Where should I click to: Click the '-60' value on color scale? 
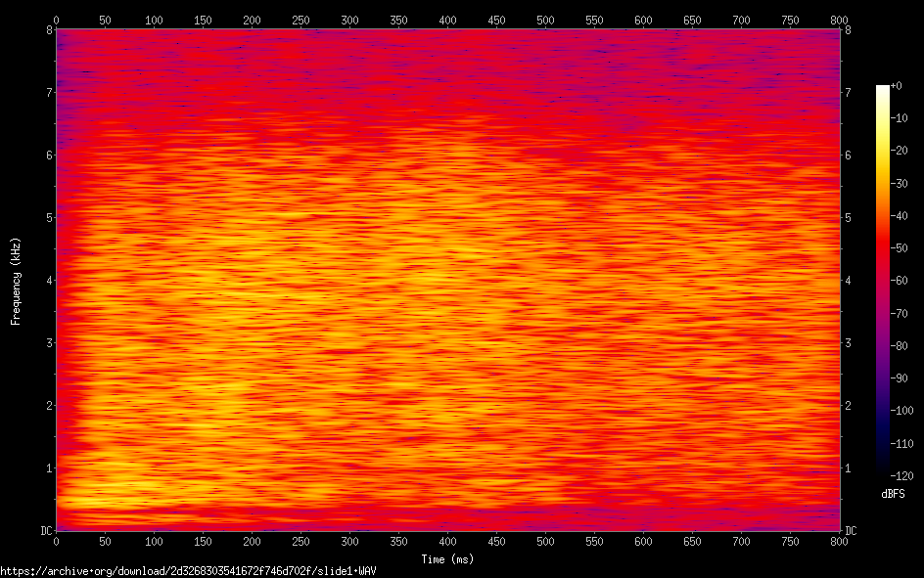[902, 280]
